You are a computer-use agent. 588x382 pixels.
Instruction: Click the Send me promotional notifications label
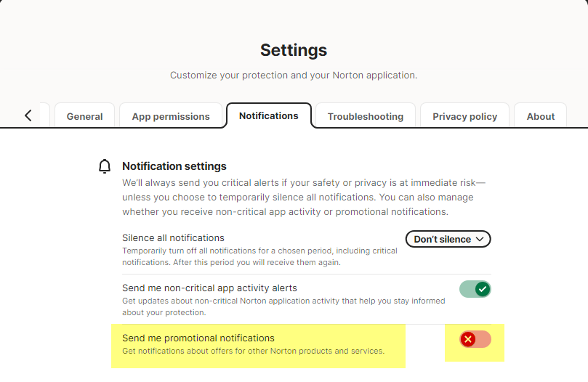[x=198, y=338]
